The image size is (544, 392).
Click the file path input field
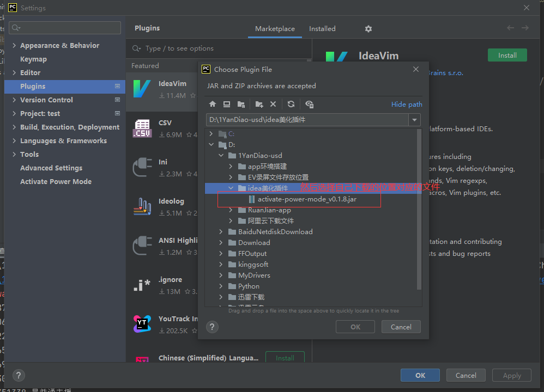308,120
